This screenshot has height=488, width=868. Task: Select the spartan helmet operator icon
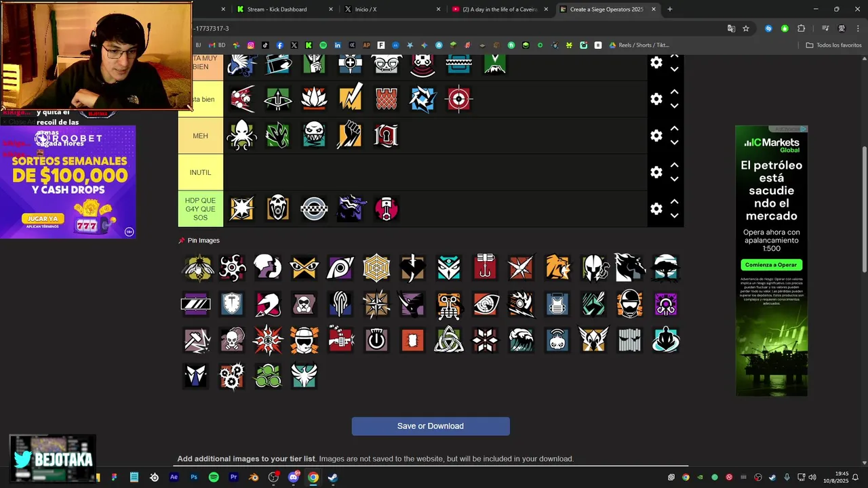point(593,268)
